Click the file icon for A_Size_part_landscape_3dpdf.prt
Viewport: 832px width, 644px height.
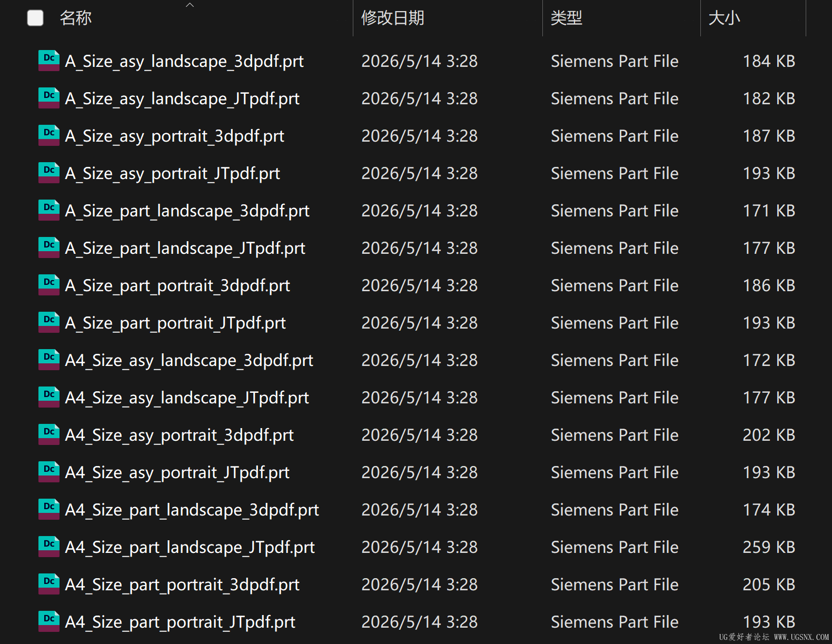pyautogui.click(x=49, y=210)
